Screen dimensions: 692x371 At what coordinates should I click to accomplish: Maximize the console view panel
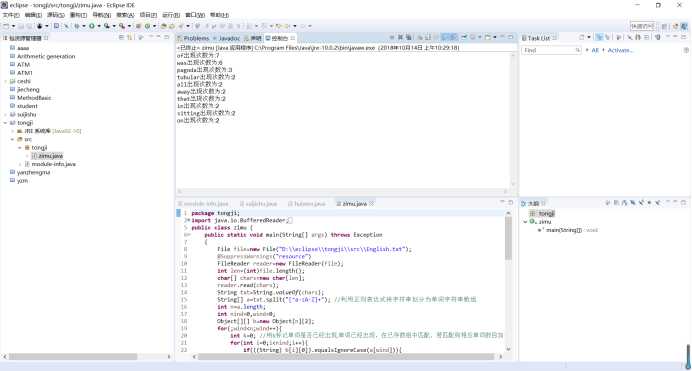tap(511, 37)
